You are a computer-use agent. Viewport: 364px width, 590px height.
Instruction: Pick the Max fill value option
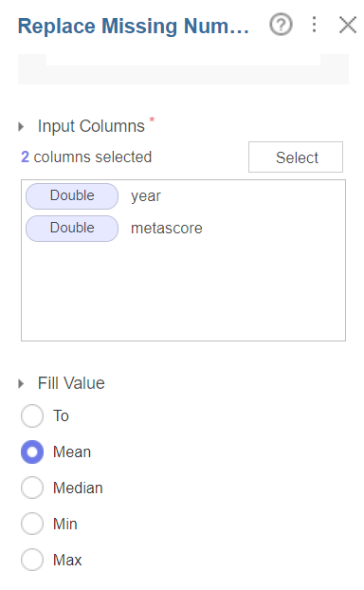[x=32, y=560]
